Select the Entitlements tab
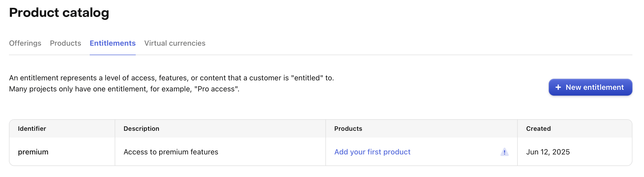This screenshot has width=644, height=177. [113, 43]
